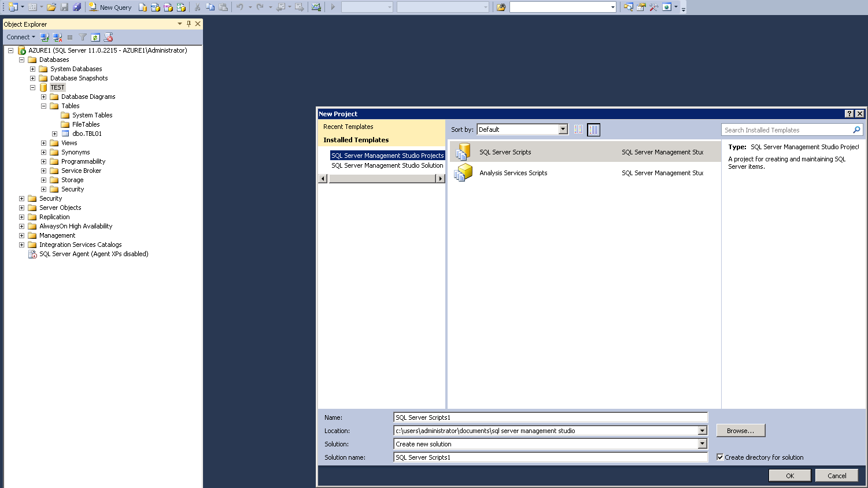Click the New Project dialog help button

(x=849, y=114)
